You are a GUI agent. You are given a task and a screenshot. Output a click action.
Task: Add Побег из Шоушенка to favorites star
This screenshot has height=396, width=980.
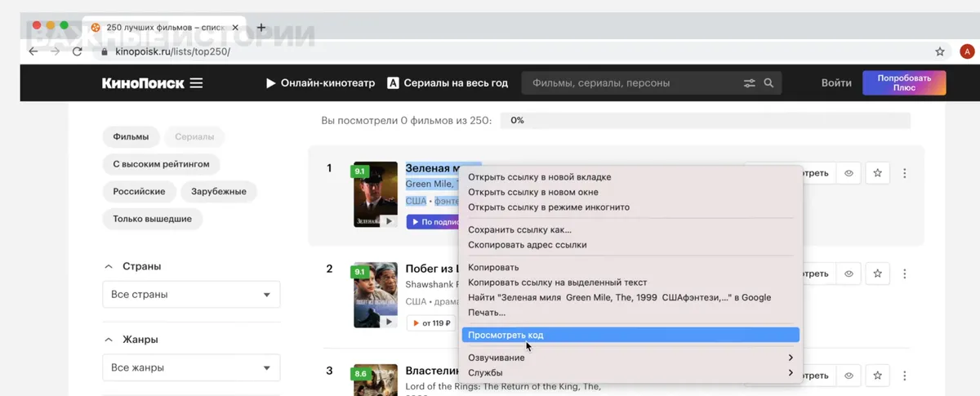877,274
